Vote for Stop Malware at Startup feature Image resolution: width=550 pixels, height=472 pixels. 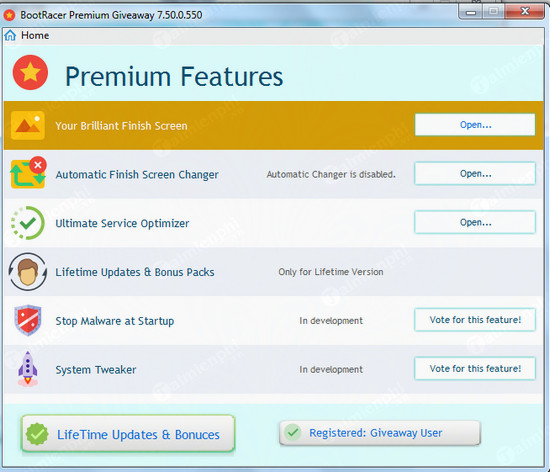(x=475, y=319)
